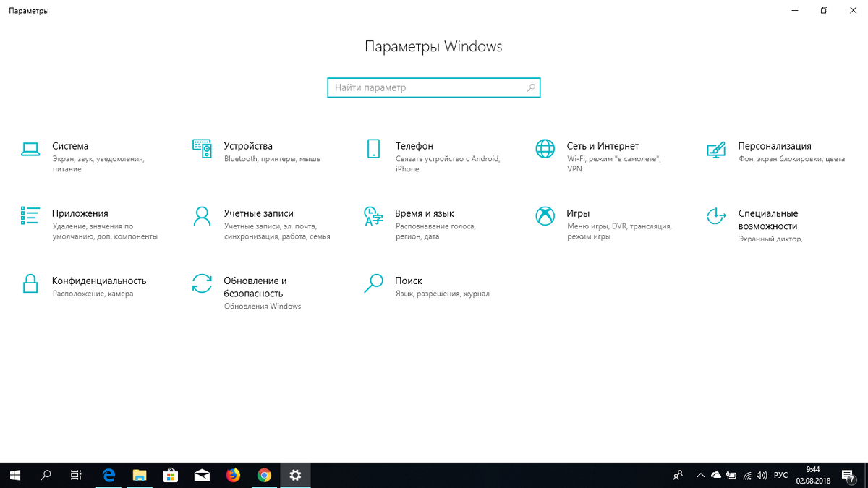The image size is (868, 488).
Task: Open the Время и язык icon
Action: [x=373, y=215]
